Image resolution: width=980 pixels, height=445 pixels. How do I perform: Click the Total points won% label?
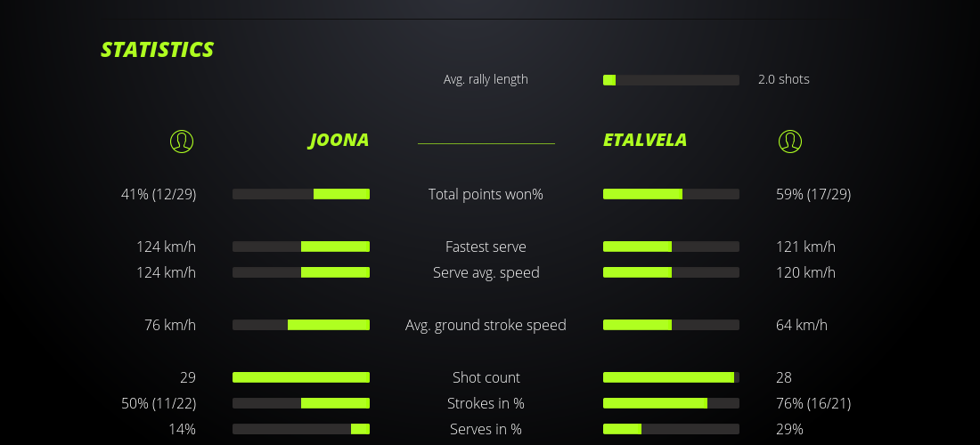[x=486, y=194]
